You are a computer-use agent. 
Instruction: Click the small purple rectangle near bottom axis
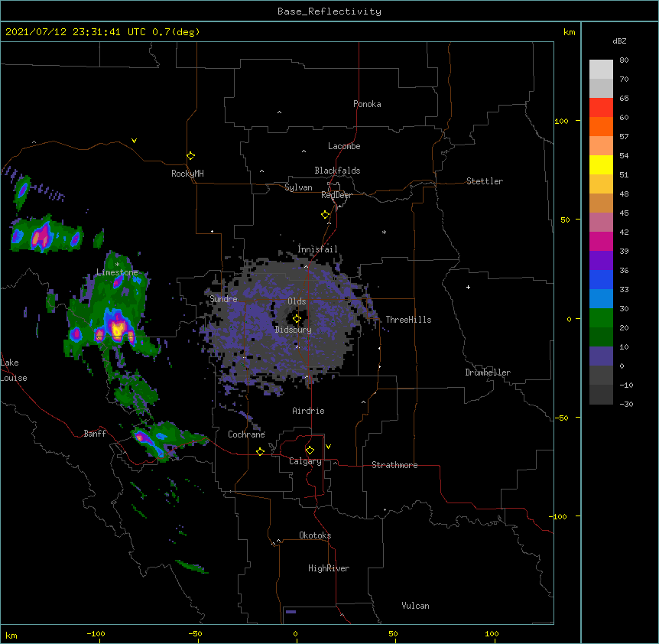click(291, 612)
